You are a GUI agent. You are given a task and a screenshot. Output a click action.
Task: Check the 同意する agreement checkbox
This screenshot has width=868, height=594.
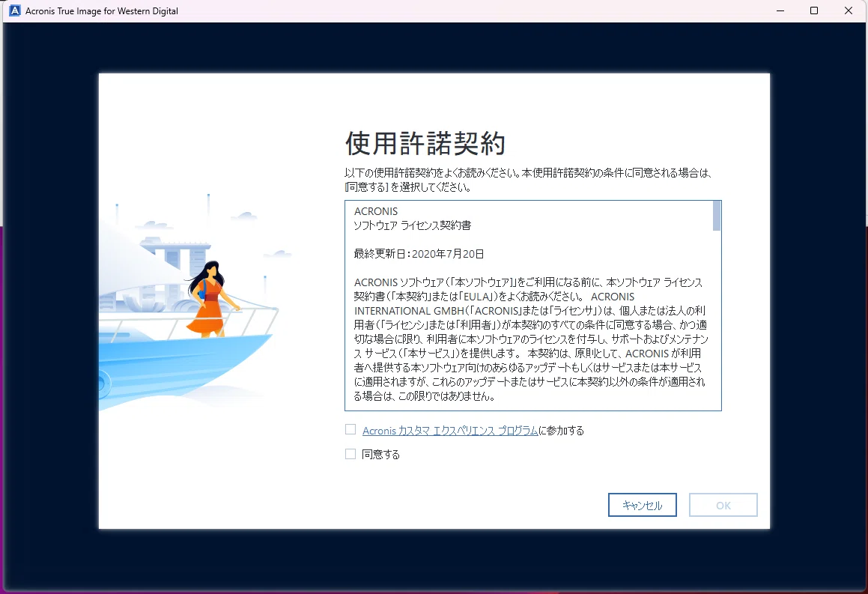coord(350,454)
